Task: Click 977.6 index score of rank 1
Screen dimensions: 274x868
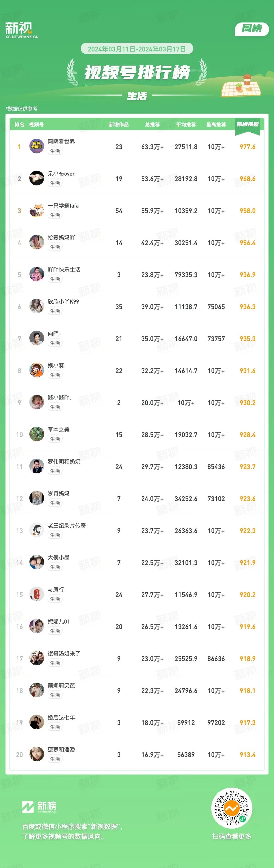Action: pyautogui.click(x=247, y=147)
